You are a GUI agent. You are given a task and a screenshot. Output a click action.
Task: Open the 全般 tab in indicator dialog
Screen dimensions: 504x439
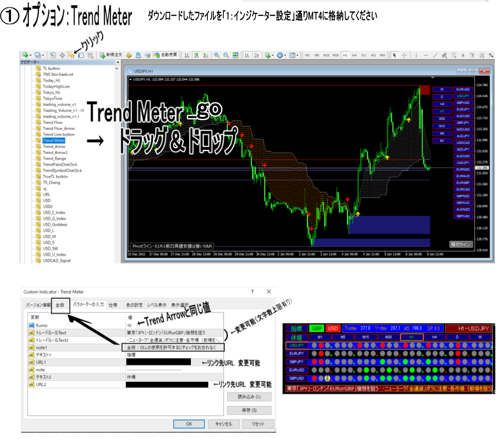pos(60,305)
